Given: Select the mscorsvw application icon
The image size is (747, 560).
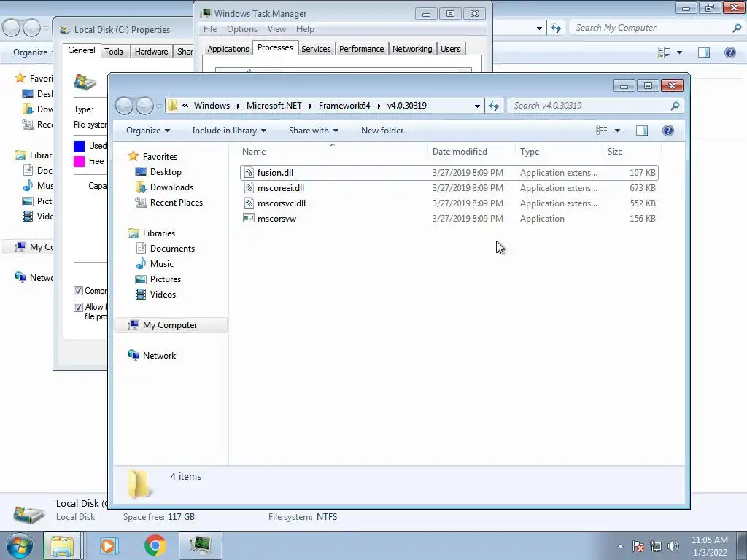Looking at the screenshot, I should click(249, 219).
